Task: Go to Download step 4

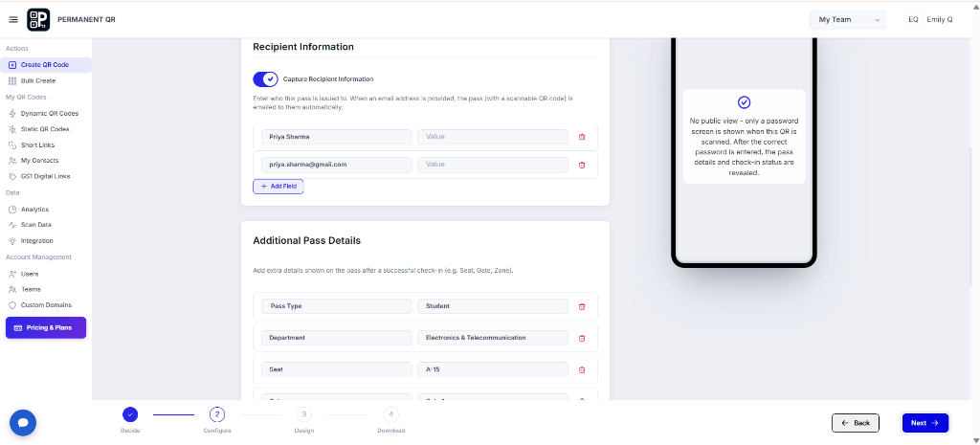Action: 390,414
